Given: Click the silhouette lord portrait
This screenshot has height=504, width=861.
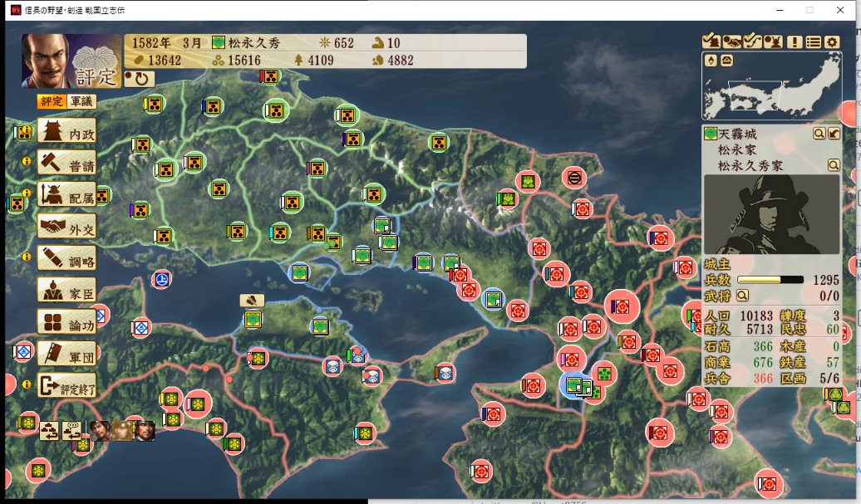Looking at the screenshot, I should [x=771, y=214].
